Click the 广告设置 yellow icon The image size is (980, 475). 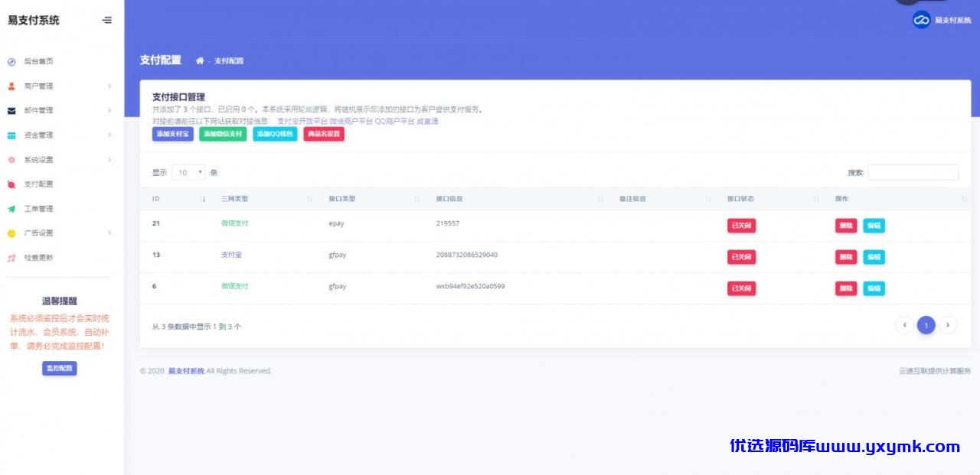[x=11, y=233]
